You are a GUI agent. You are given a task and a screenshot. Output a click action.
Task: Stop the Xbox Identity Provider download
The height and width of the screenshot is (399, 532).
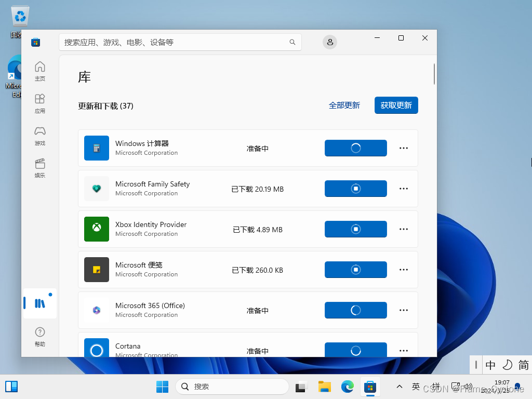pos(355,229)
